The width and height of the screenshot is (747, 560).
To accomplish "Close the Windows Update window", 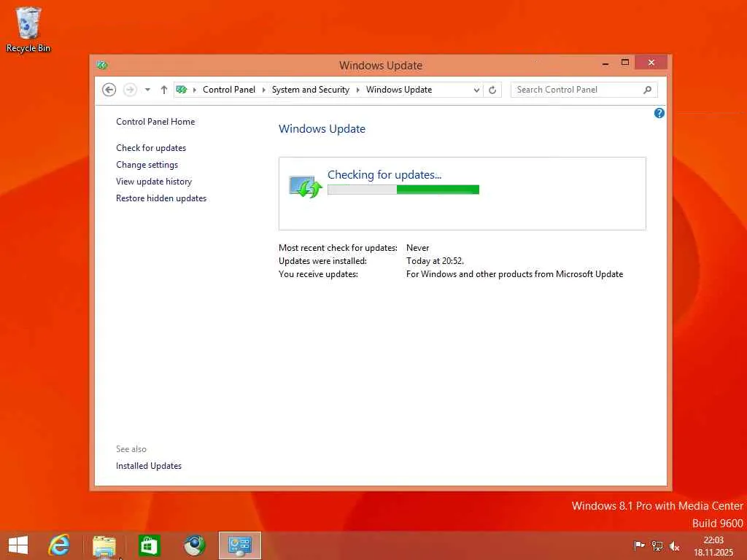I will (x=651, y=63).
